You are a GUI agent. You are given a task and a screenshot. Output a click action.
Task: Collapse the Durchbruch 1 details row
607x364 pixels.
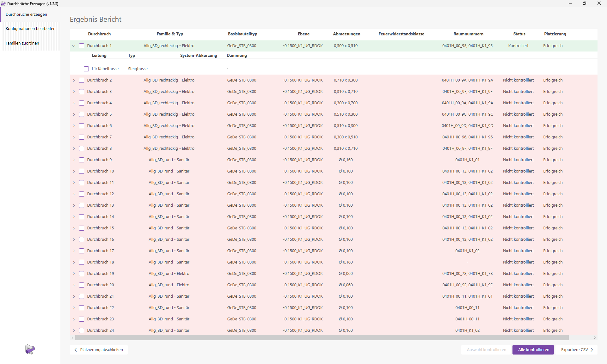click(74, 46)
